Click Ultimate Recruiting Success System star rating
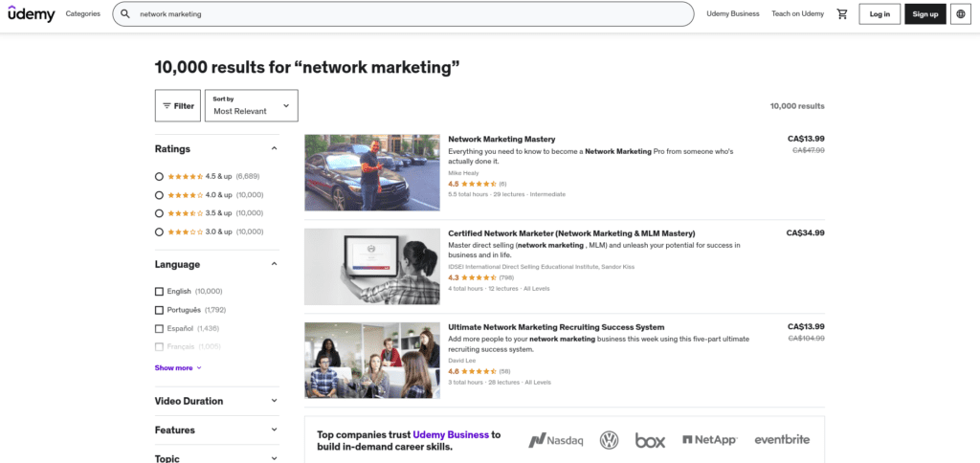Viewport: 980px width, 463px height. tap(478, 371)
